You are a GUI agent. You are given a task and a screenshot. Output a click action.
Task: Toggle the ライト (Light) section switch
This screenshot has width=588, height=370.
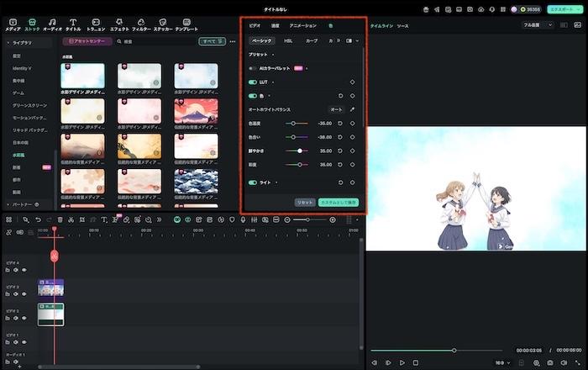(252, 182)
